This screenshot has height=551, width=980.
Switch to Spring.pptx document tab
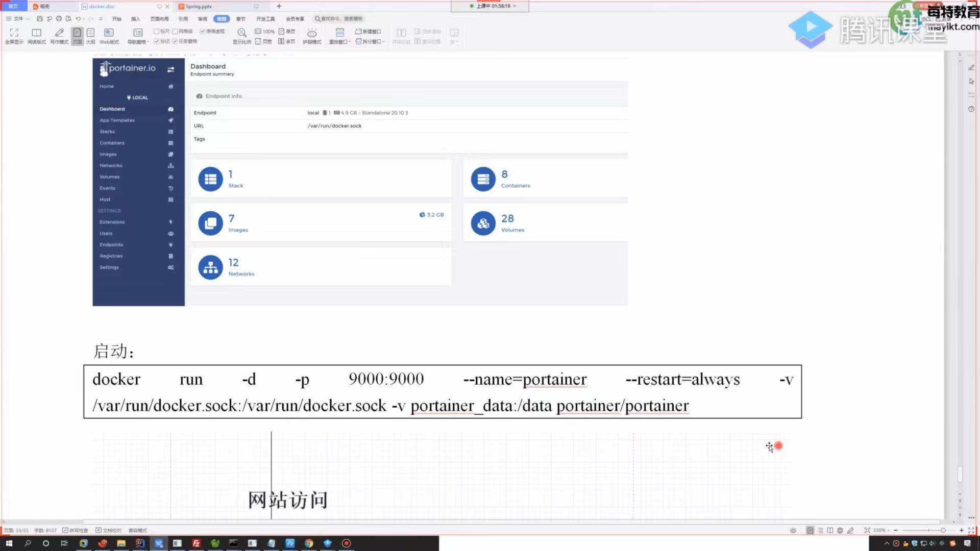click(x=199, y=7)
